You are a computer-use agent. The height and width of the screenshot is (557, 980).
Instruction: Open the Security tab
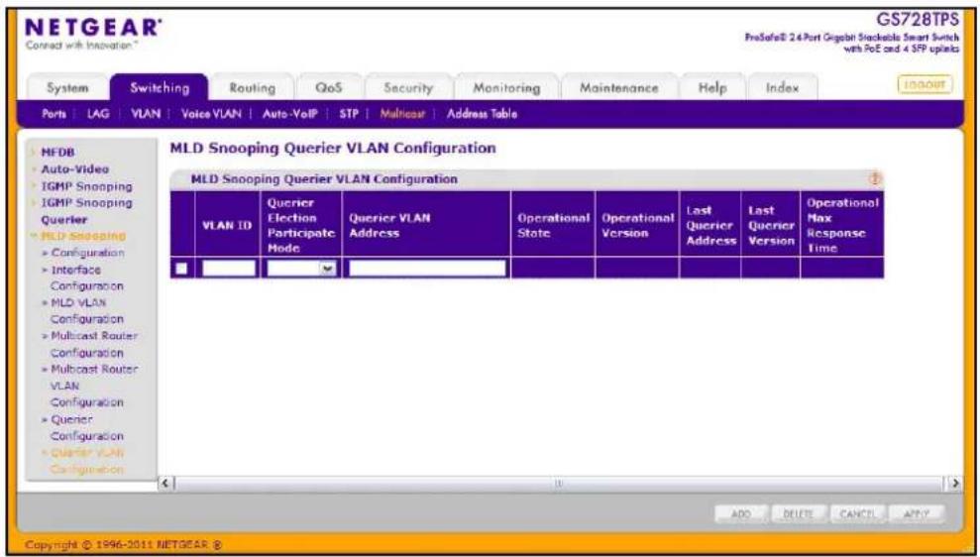pyautogui.click(x=408, y=88)
